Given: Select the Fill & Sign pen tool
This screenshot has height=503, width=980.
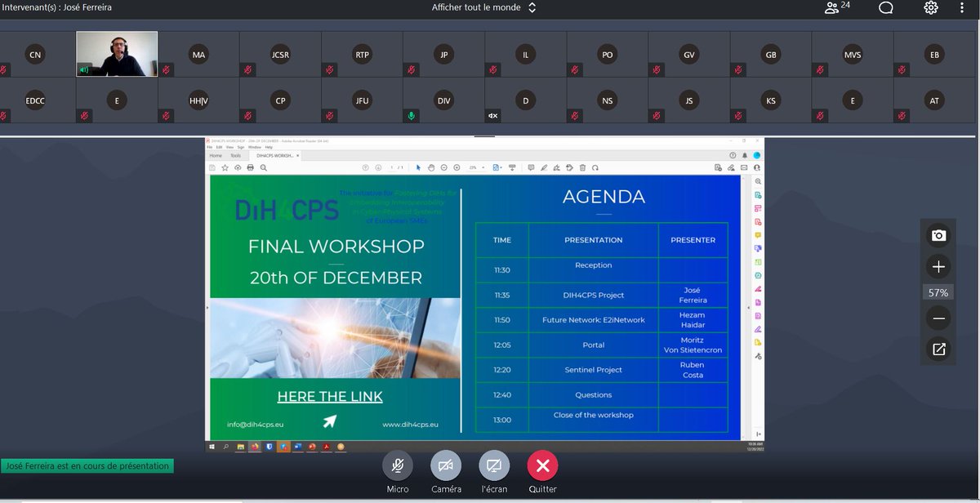Looking at the screenshot, I should click(543, 167).
